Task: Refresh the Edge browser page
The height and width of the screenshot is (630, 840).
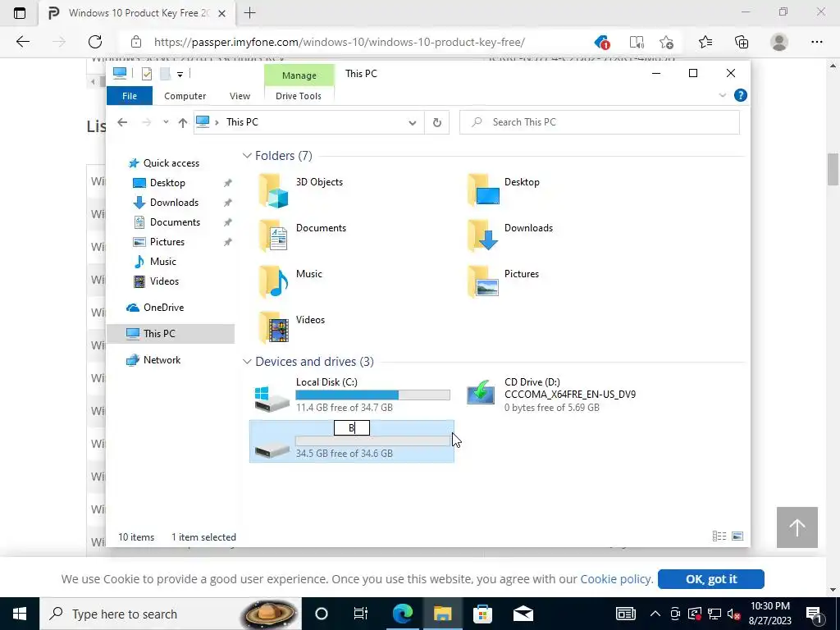Action: pos(95,42)
